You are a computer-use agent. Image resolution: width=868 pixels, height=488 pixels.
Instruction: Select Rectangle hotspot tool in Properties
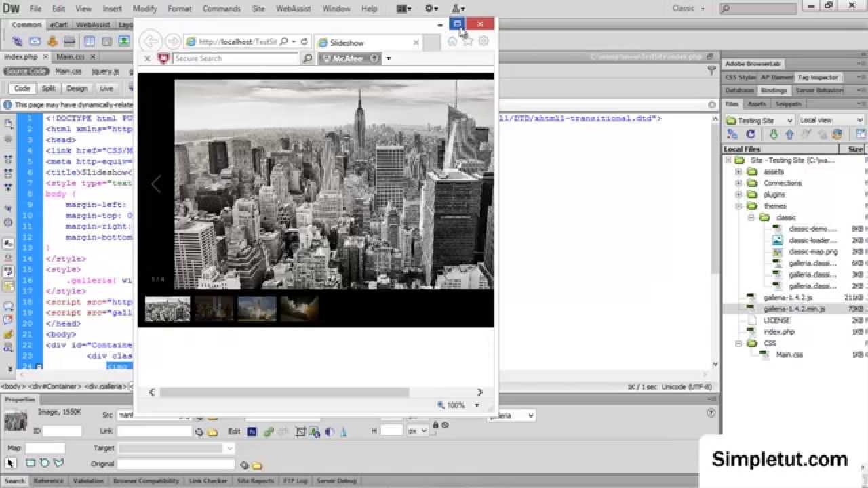pos(31,464)
